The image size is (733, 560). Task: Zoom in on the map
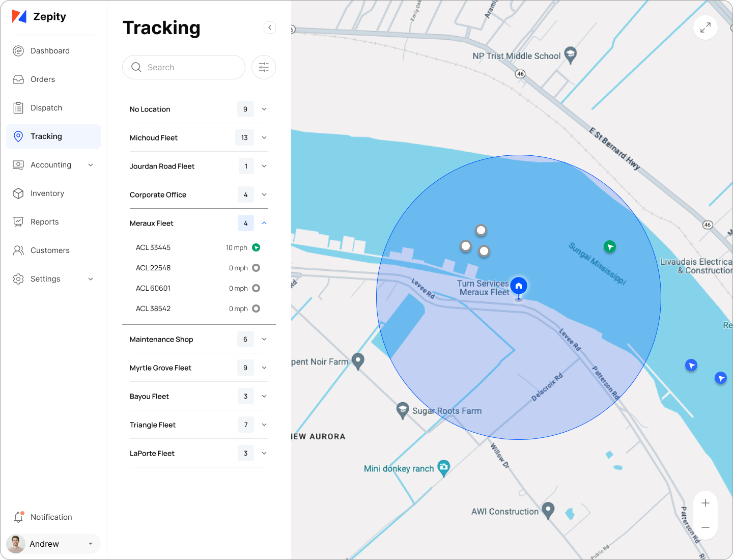pyautogui.click(x=705, y=503)
